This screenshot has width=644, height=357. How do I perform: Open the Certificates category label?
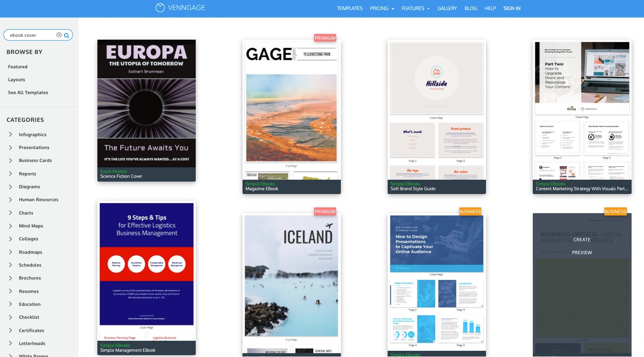coord(31,331)
